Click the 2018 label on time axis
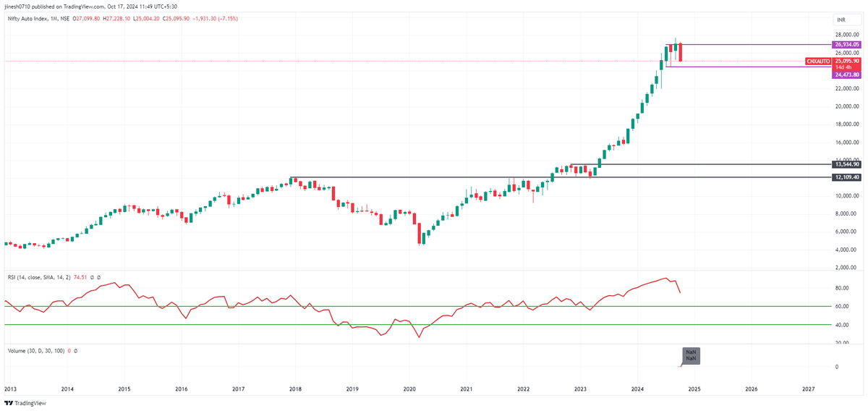868x411 pixels. [295, 389]
